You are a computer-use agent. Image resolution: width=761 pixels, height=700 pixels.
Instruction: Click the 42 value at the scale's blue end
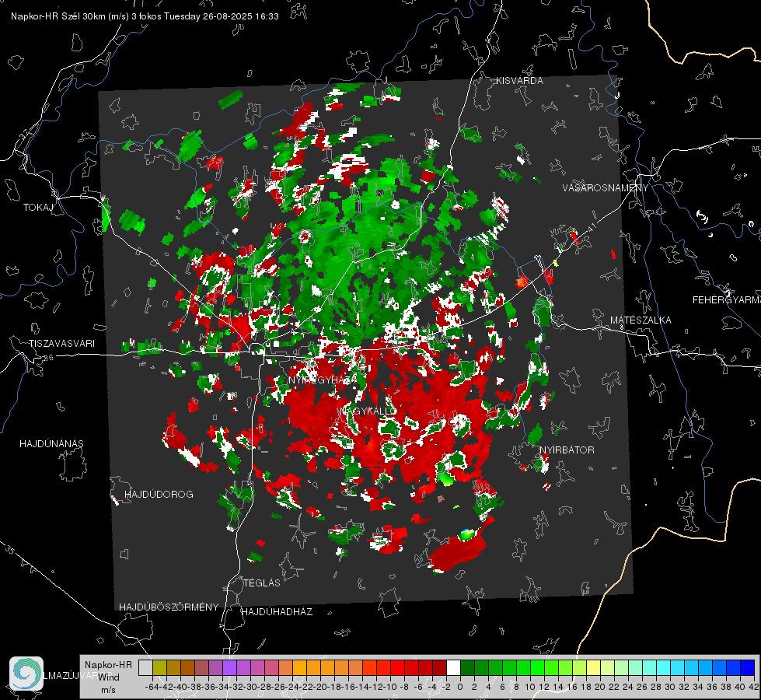click(x=754, y=687)
